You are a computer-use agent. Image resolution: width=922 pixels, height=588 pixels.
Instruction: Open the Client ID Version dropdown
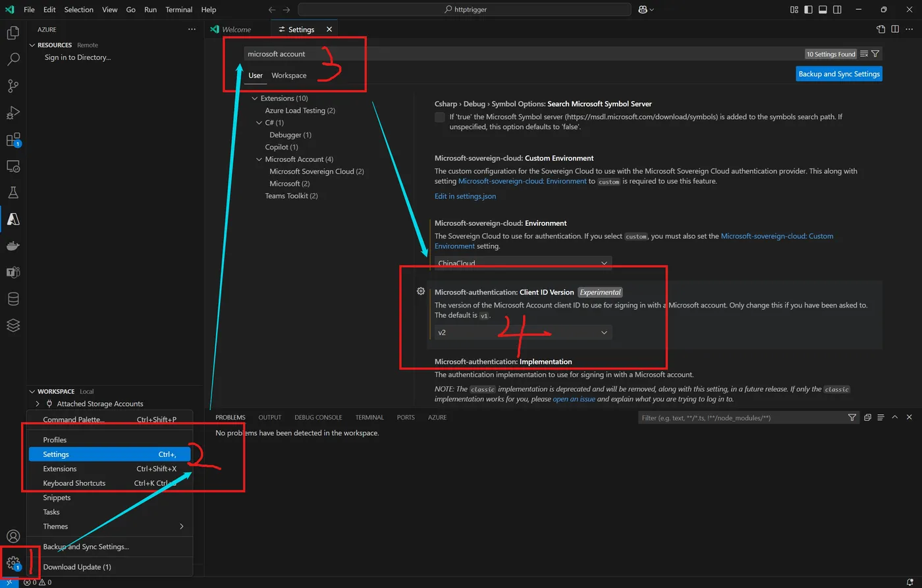(523, 333)
